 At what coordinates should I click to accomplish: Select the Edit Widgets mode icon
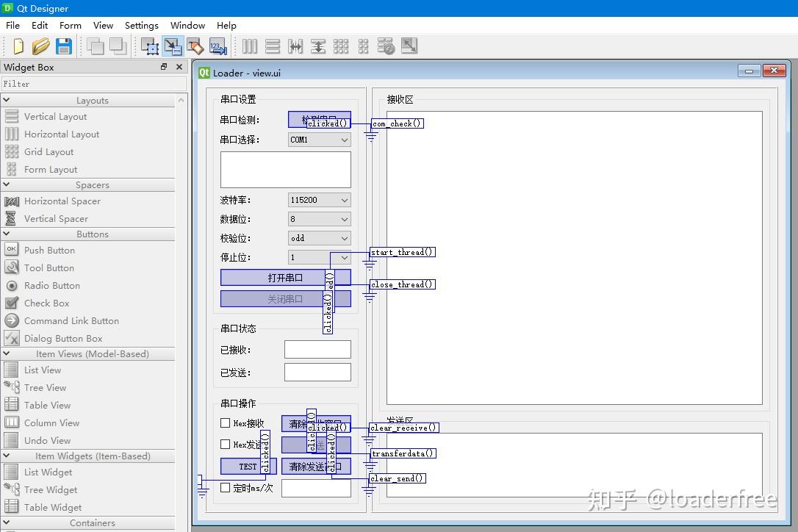[150, 46]
